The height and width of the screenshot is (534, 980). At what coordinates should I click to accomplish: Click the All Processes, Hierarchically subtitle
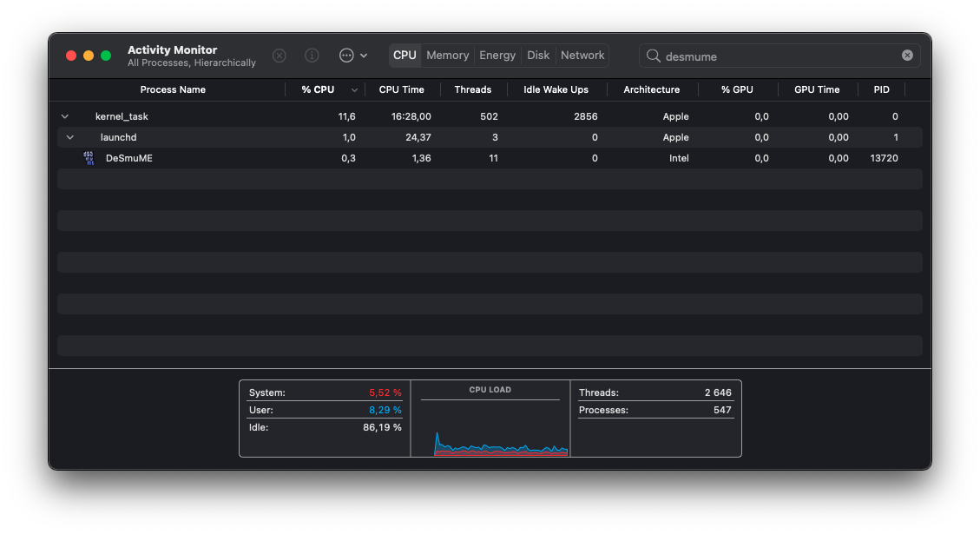[191, 63]
